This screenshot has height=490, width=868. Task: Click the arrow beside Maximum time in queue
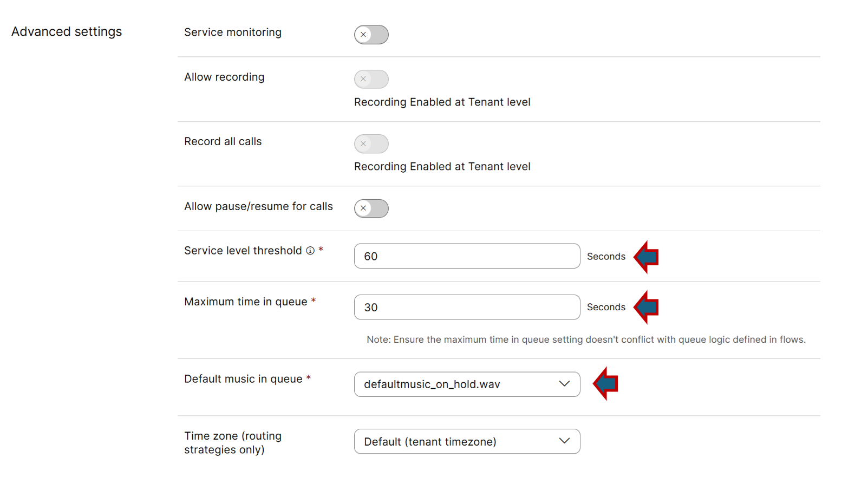coord(647,307)
